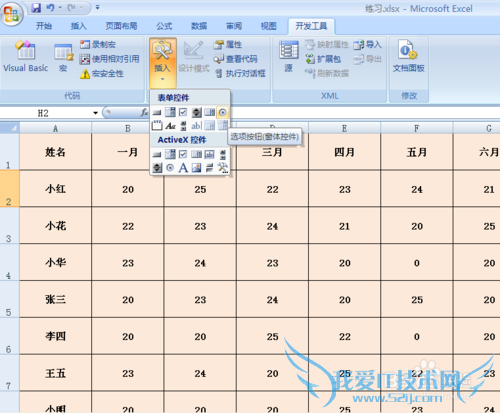Select the Developer (开发工具) tab

click(311, 26)
